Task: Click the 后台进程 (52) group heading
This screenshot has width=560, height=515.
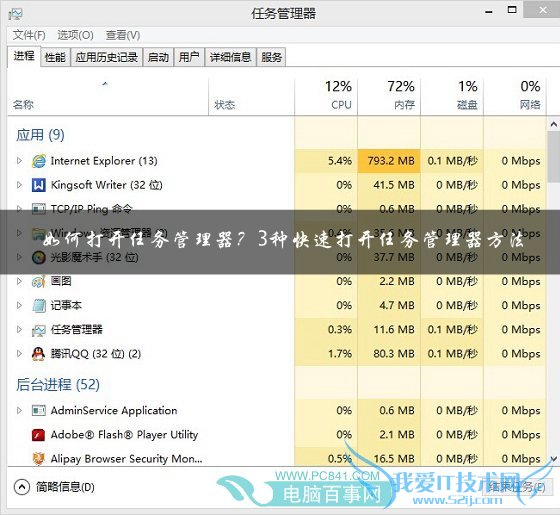Action: tap(58, 385)
